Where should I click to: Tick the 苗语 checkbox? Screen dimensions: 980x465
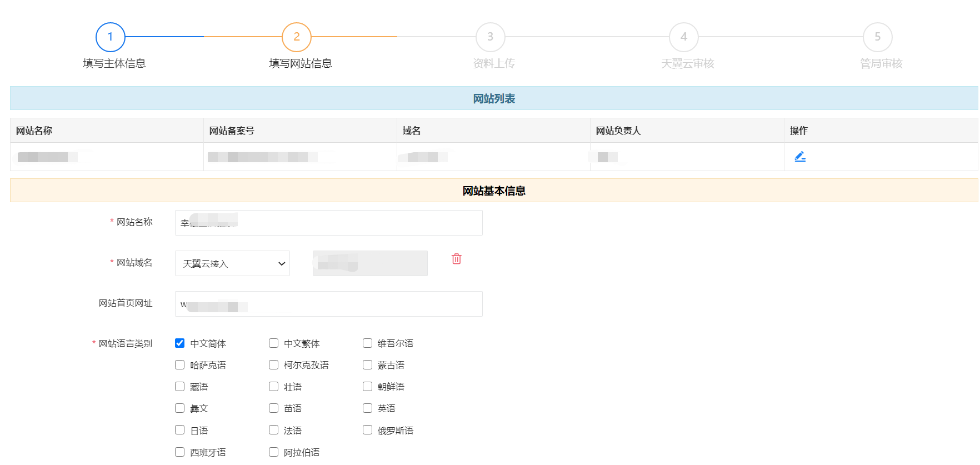pos(273,408)
